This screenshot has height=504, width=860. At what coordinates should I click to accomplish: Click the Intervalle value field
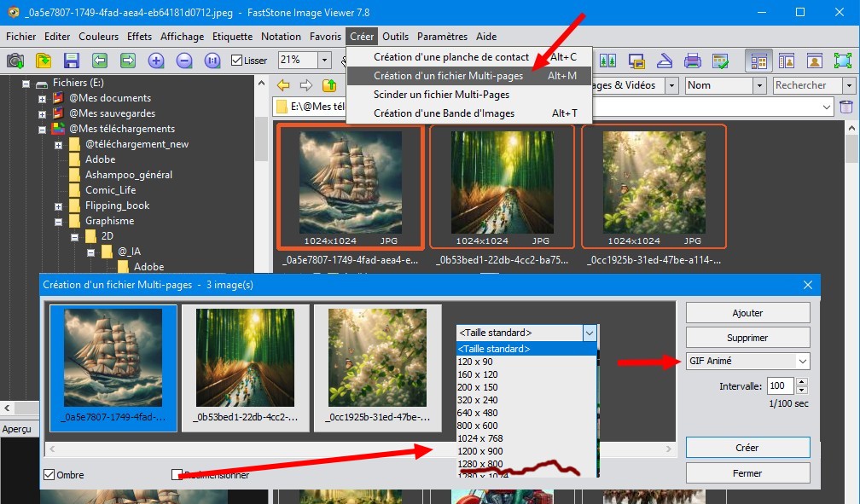click(781, 386)
